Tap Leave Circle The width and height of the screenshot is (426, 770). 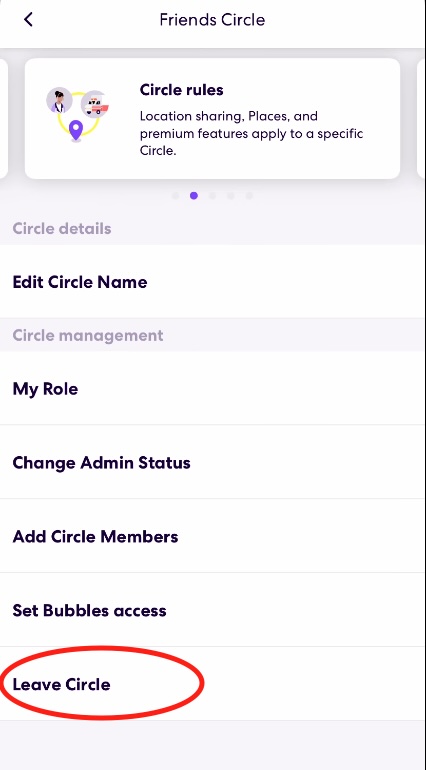pyautogui.click(x=213, y=684)
